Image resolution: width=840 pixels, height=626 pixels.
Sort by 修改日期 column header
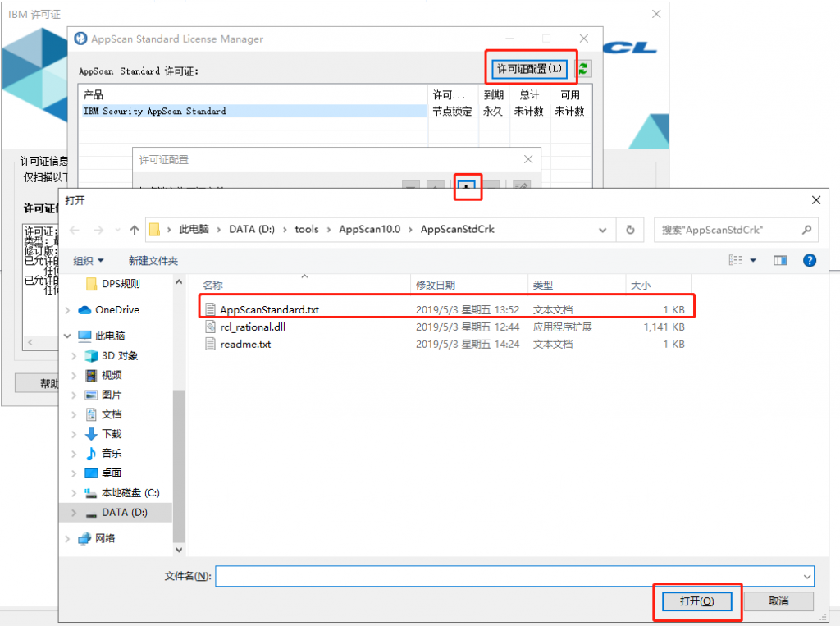pos(469,286)
